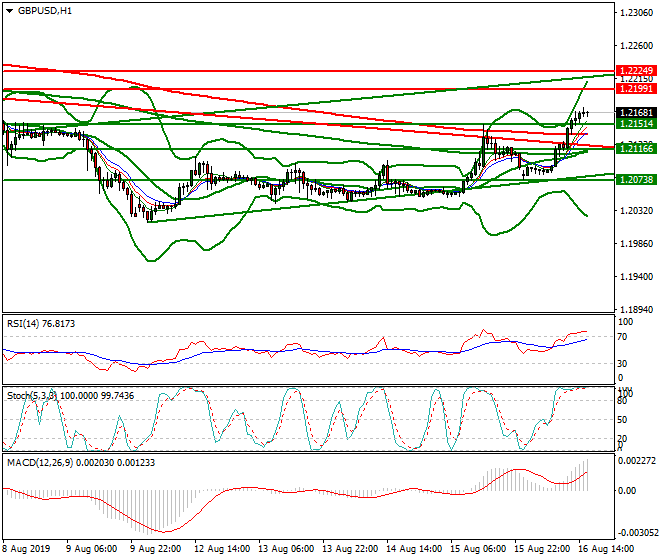The image size is (660, 560).
Task: Click the 1.22600 price scale value
Action: click(x=636, y=45)
